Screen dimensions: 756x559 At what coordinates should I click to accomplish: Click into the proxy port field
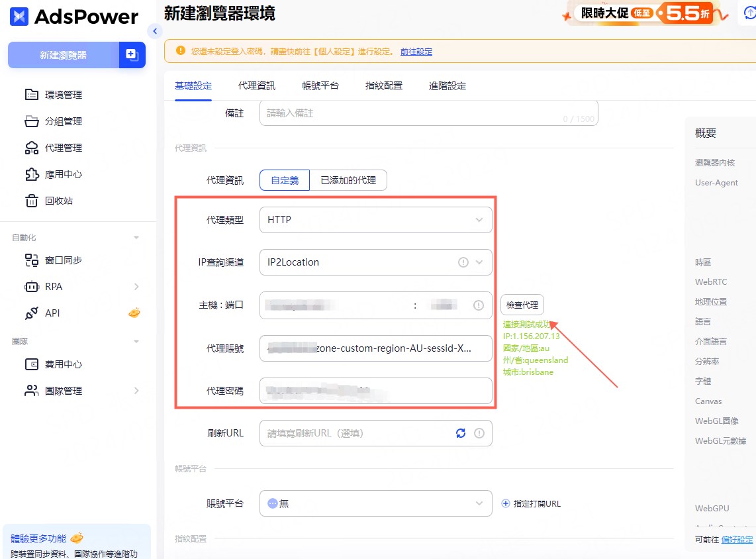pos(444,305)
